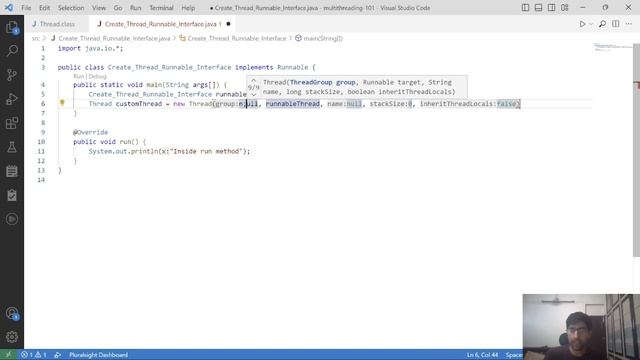Viewport: 640px width, 360px height.
Task: Open the Explorer view in activity bar
Action: (12, 28)
